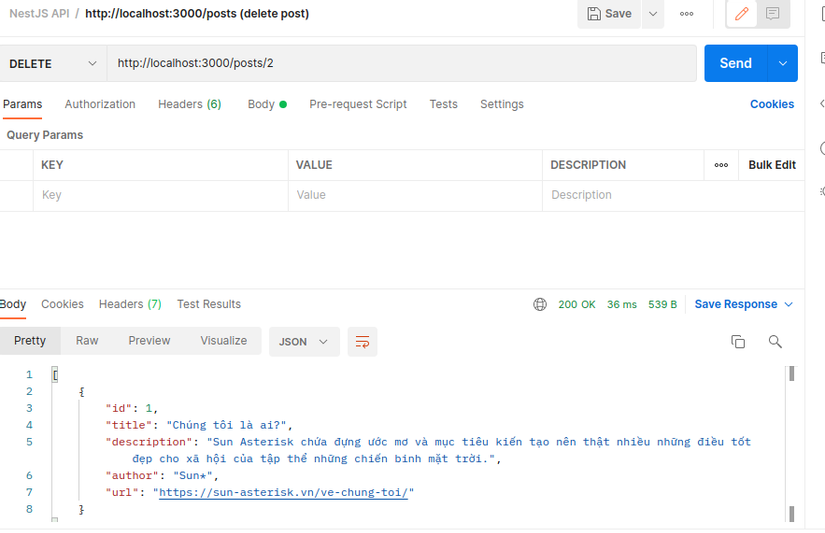The height and width of the screenshot is (533, 825).
Task: Open the JSON format dropdown
Action: point(304,342)
